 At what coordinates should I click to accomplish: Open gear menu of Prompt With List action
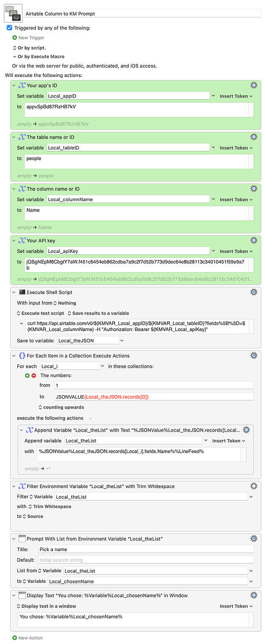coord(253,538)
